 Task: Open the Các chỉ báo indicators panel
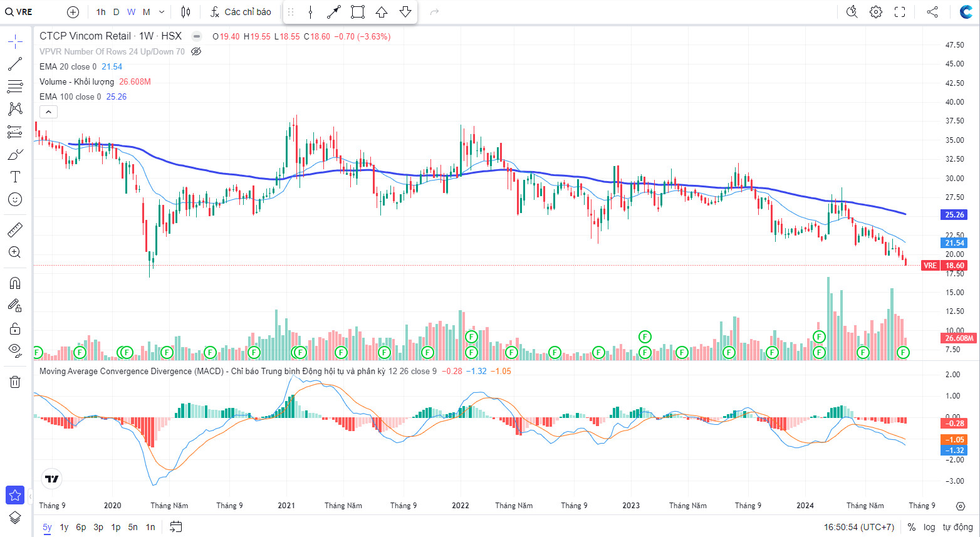[x=241, y=12]
